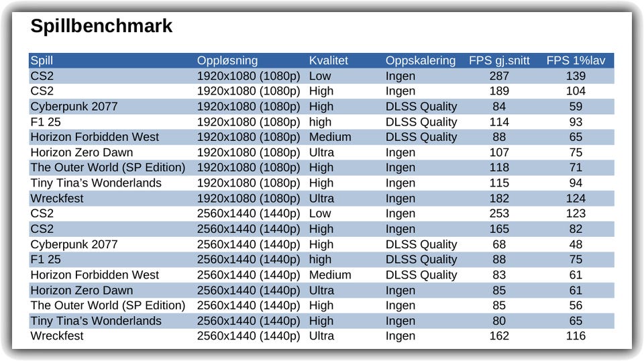
Task: Click FPS average 118 cell
Action: (499, 168)
